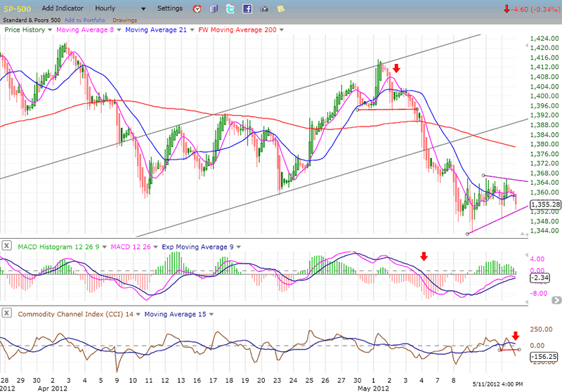Viewport: 562px width, 392px height.
Task: Select right handle of red horizontal line
Action: [x=417, y=110]
